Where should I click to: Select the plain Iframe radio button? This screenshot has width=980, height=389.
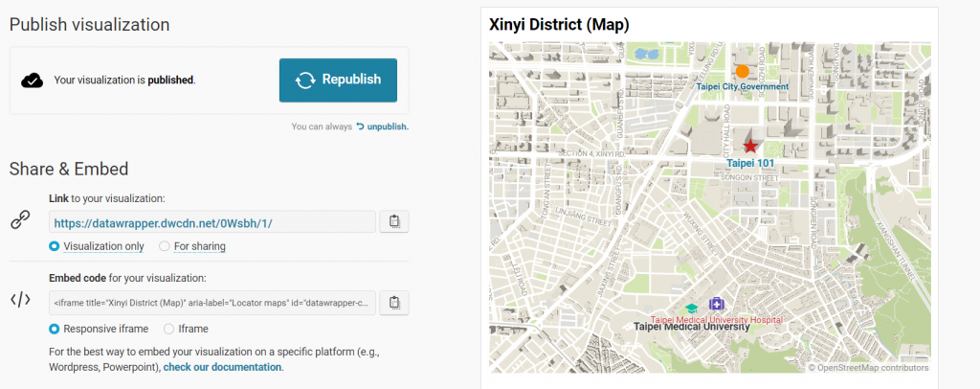[x=168, y=329]
